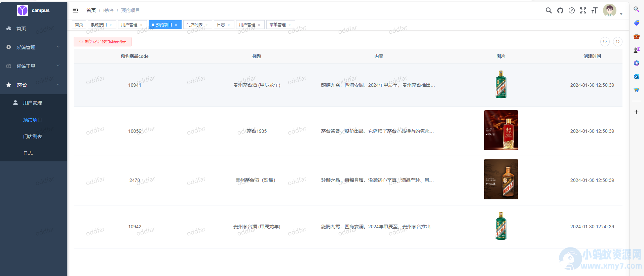Click 首页 in the breadcrumb

click(91, 10)
